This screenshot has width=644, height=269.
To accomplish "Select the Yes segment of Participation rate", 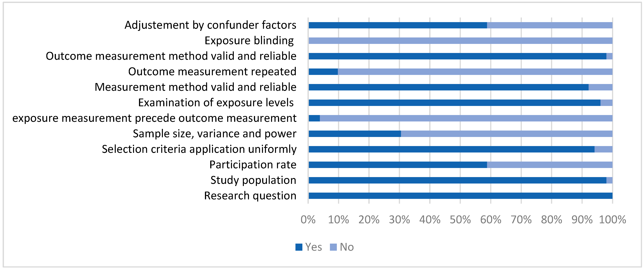I will [398, 165].
